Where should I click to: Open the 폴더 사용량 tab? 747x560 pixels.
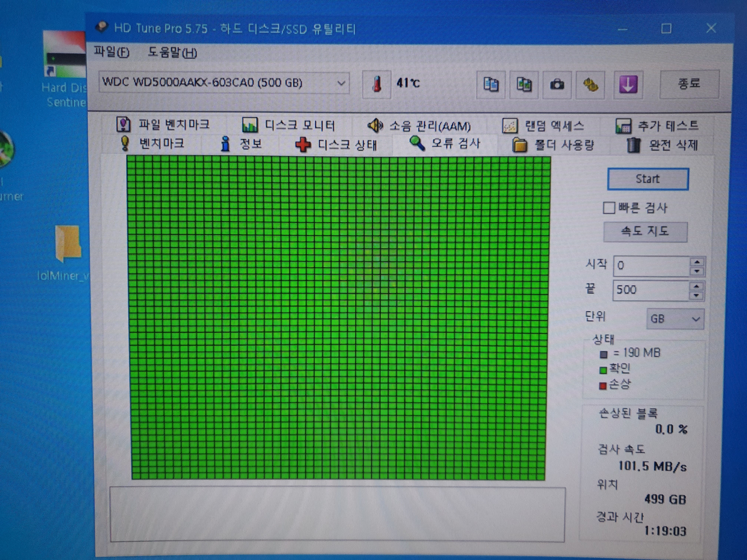pyautogui.click(x=553, y=146)
